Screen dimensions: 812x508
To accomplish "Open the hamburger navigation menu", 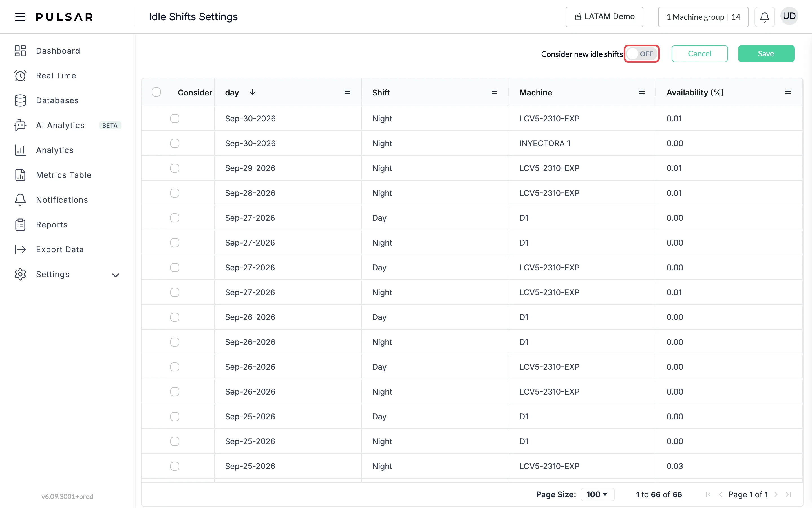I will (x=20, y=17).
